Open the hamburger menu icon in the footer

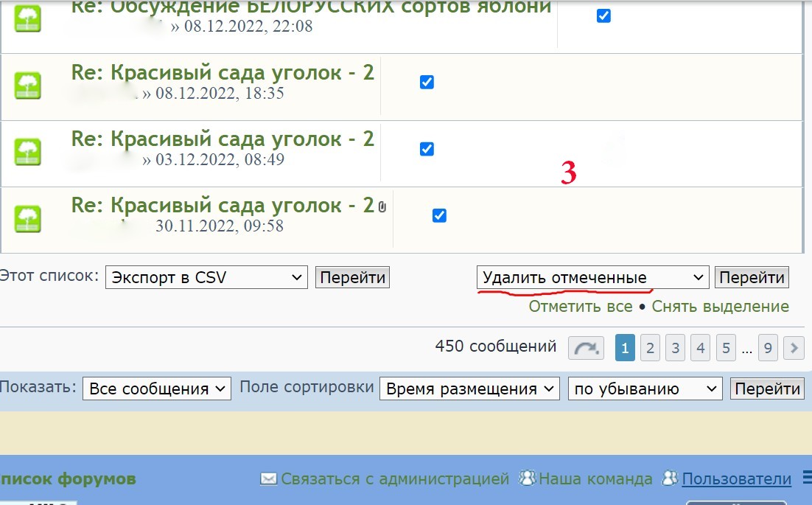[806, 479]
